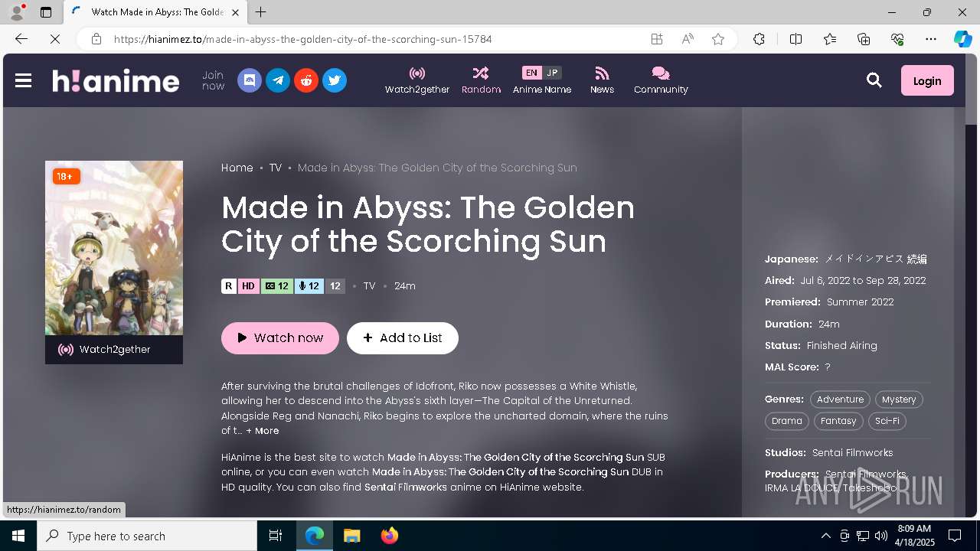Viewport: 980px width, 551px height.
Task: Open the Collections icon
Action: point(864,39)
